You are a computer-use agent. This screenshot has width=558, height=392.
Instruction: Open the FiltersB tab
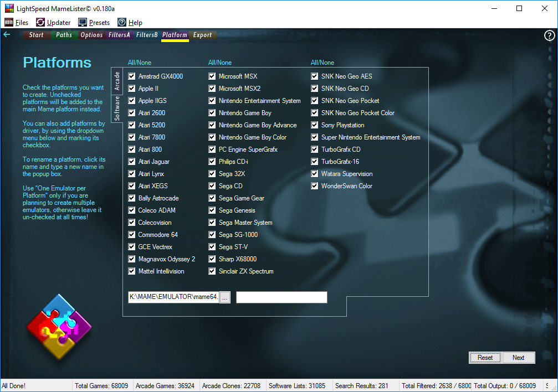pyautogui.click(x=147, y=35)
